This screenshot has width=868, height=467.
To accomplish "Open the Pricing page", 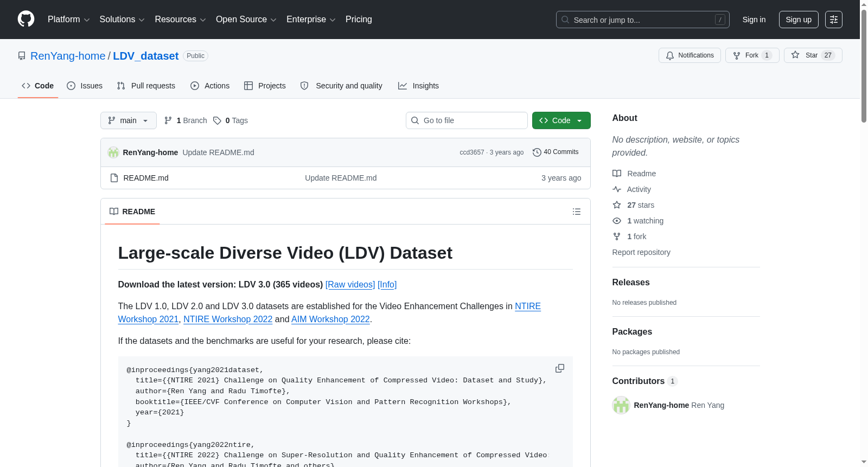I will coord(359,20).
